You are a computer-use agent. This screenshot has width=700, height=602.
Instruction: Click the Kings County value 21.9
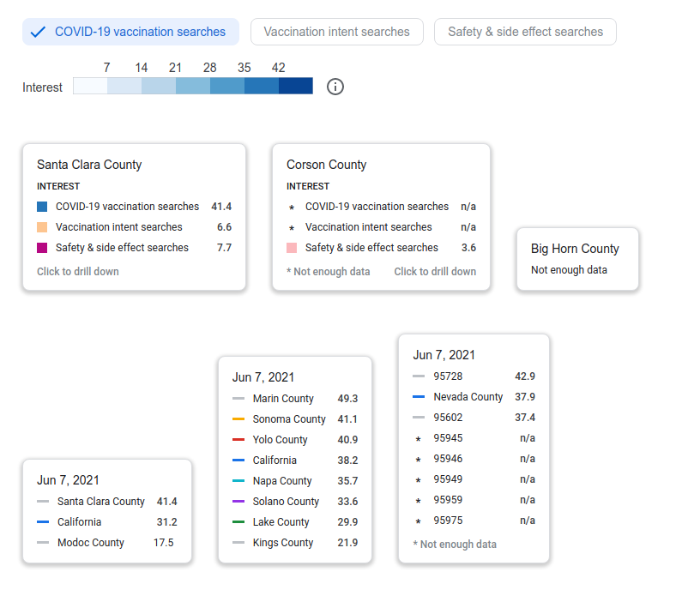[x=347, y=543]
